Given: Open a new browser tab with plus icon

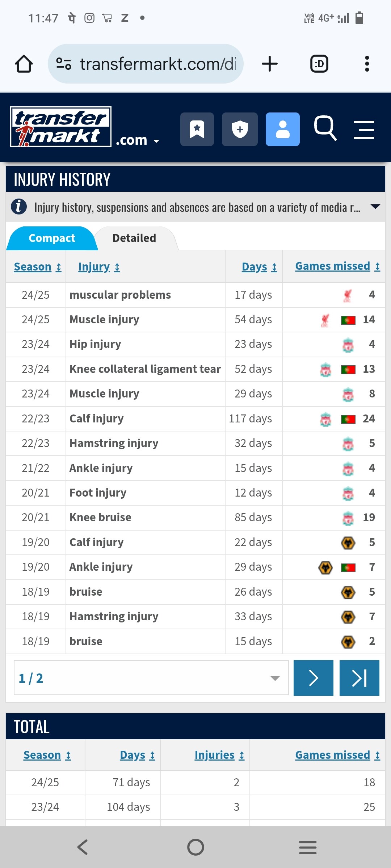Looking at the screenshot, I should point(270,64).
